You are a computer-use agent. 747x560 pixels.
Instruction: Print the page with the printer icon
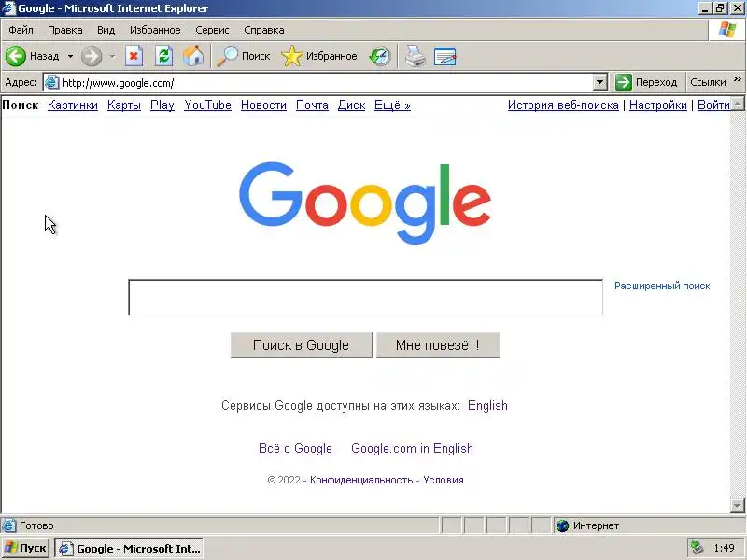415,56
